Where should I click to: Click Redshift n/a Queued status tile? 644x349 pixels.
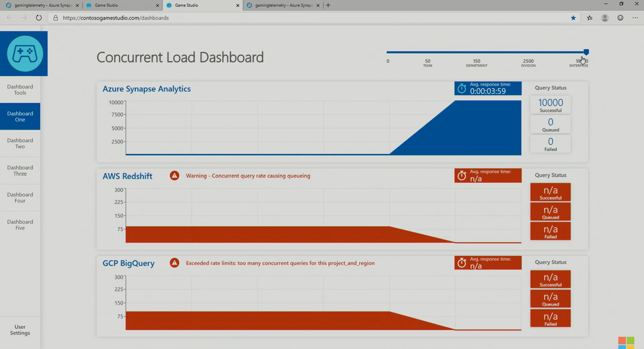click(550, 212)
